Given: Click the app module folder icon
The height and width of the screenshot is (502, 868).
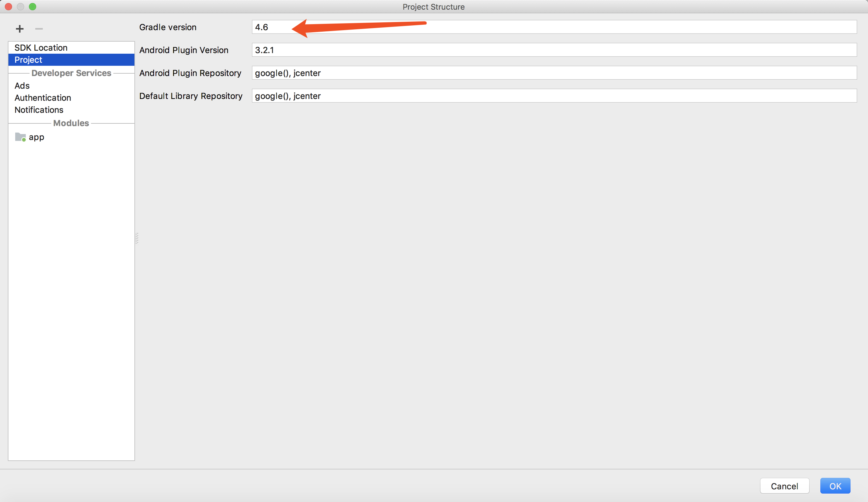Looking at the screenshot, I should point(20,137).
